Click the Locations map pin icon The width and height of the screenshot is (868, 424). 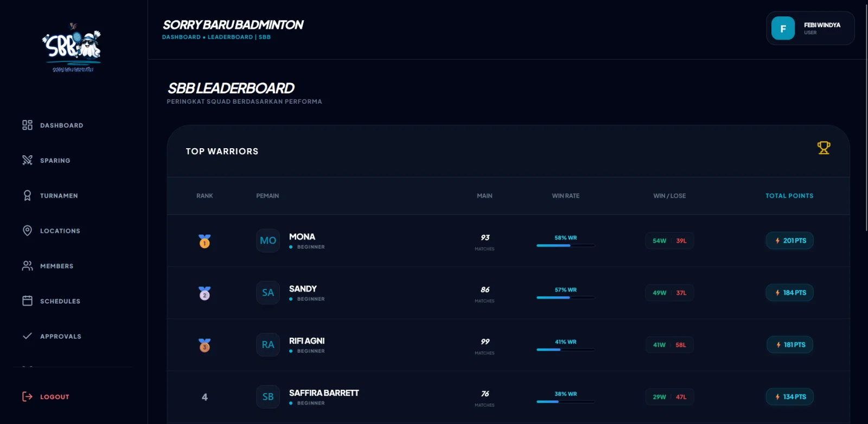click(27, 231)
